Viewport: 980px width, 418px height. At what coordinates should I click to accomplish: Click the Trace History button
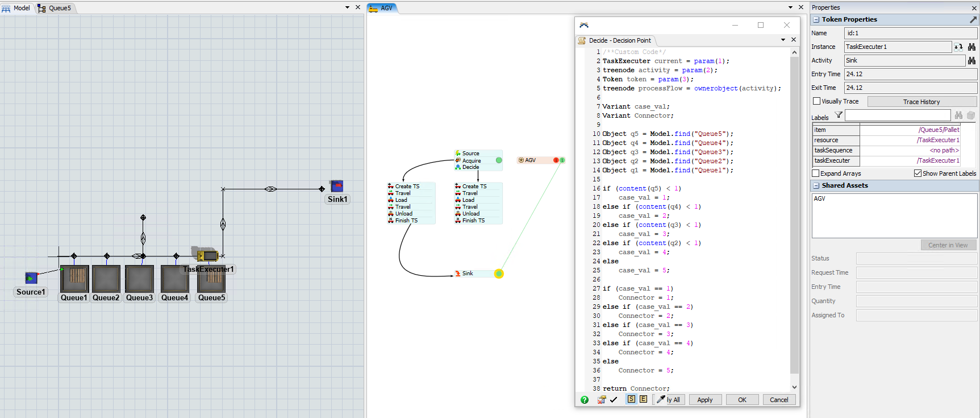pos(921,102)
